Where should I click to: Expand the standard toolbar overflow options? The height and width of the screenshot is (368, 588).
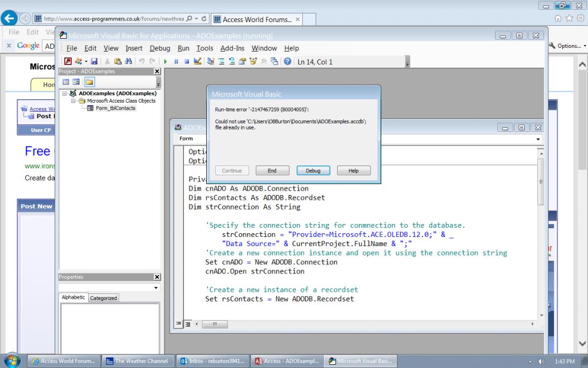408,62
